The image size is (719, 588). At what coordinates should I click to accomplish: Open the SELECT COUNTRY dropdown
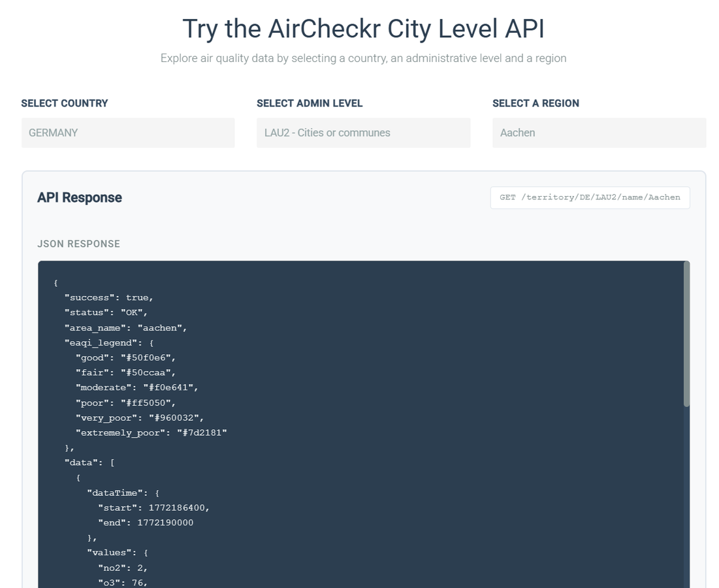[x=128, y=133]
